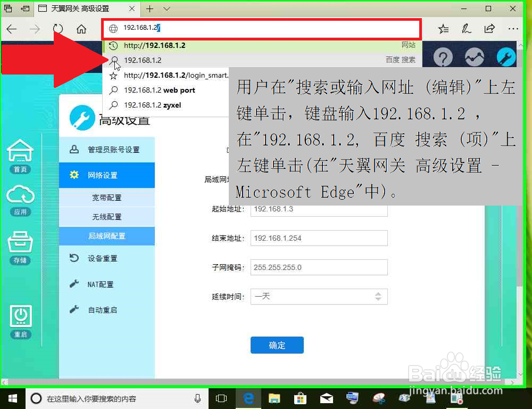532x409 pixels.
Task: Open Task View on the taskbar
Action: click(221, 398)
